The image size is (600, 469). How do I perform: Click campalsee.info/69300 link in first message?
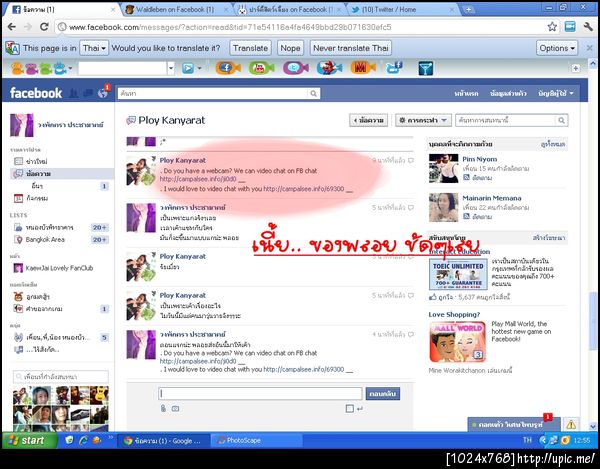[304, 189]
